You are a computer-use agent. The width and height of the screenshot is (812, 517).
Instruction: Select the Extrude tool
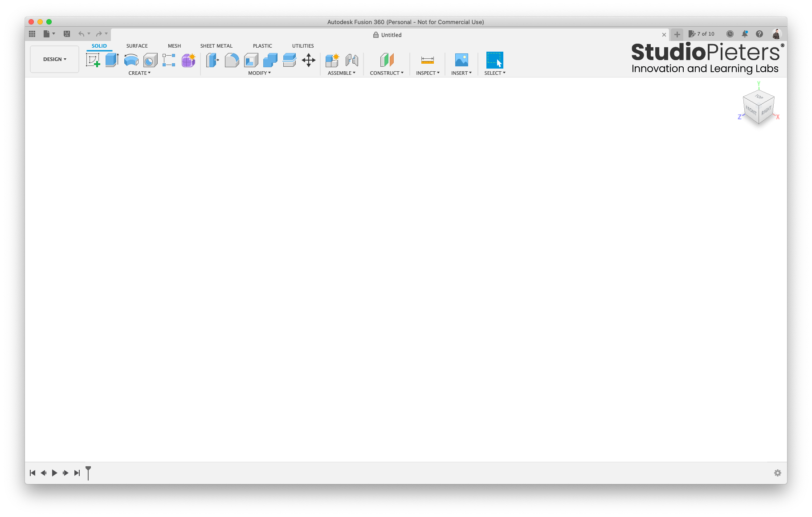click(112, 60)
